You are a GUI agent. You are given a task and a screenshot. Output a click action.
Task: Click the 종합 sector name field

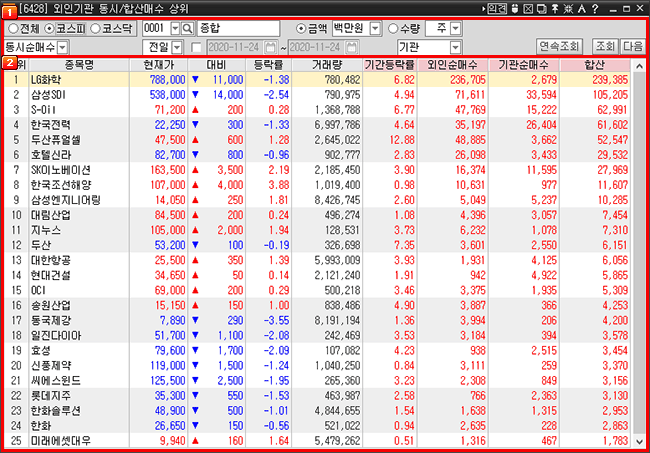click(238, 28)
